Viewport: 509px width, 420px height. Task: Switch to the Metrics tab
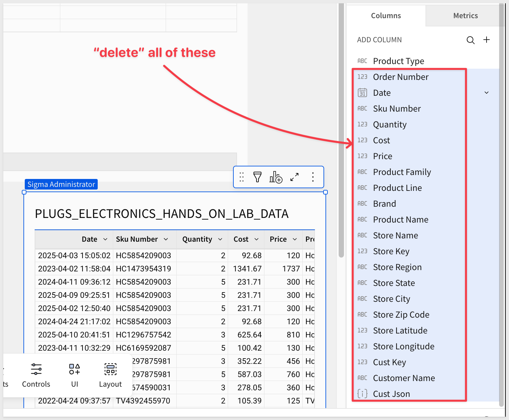pos(465,16)
